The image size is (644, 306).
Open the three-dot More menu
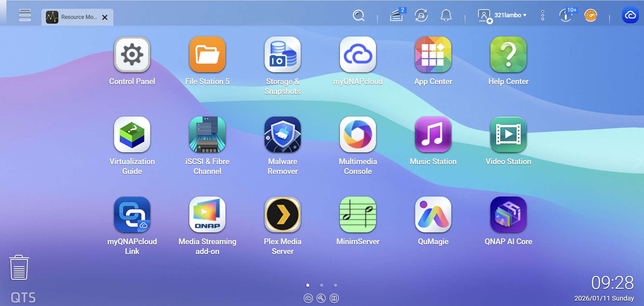point(543,15)
